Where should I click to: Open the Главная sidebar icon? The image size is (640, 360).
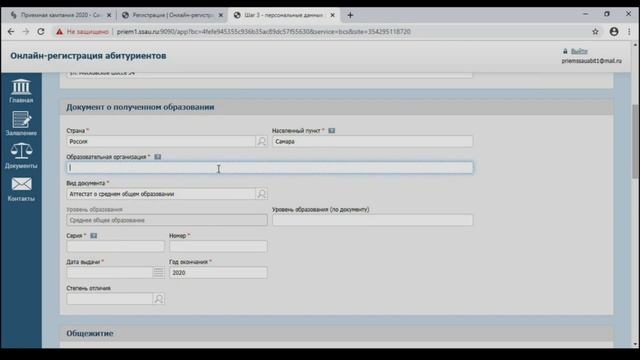(x=21, y=91)
